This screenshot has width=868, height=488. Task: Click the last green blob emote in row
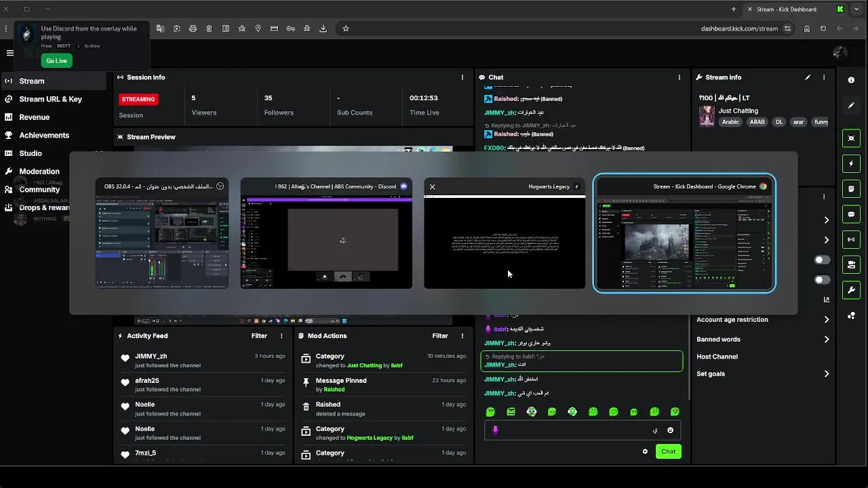pos(675,411)
